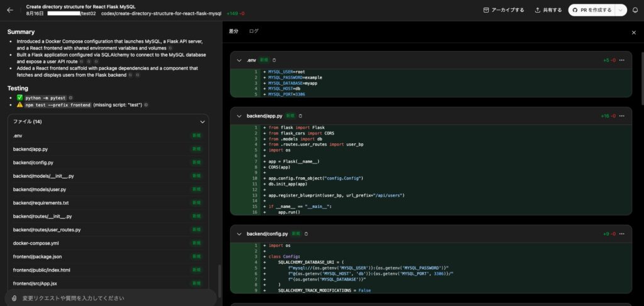
Task: Open more options for .env diff
Action: click(622, 60)
